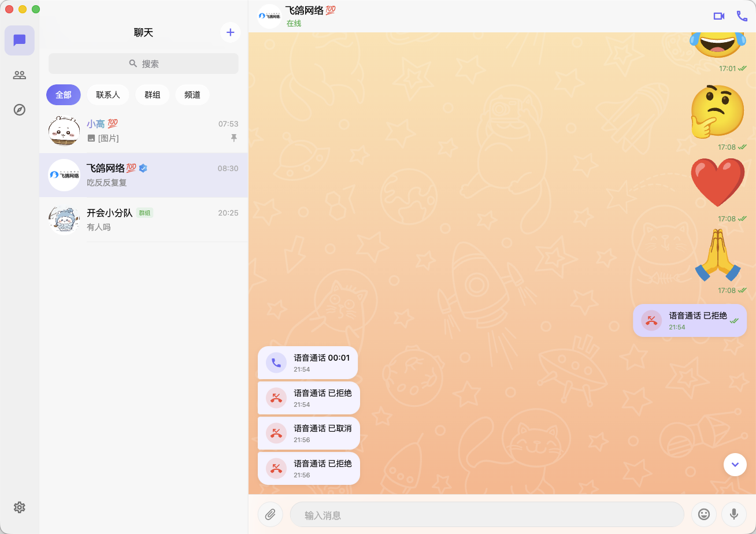756x534 pixels.
Task: Start a voice call from chat header
Action: pyautogui.click(x=742, y=16)
